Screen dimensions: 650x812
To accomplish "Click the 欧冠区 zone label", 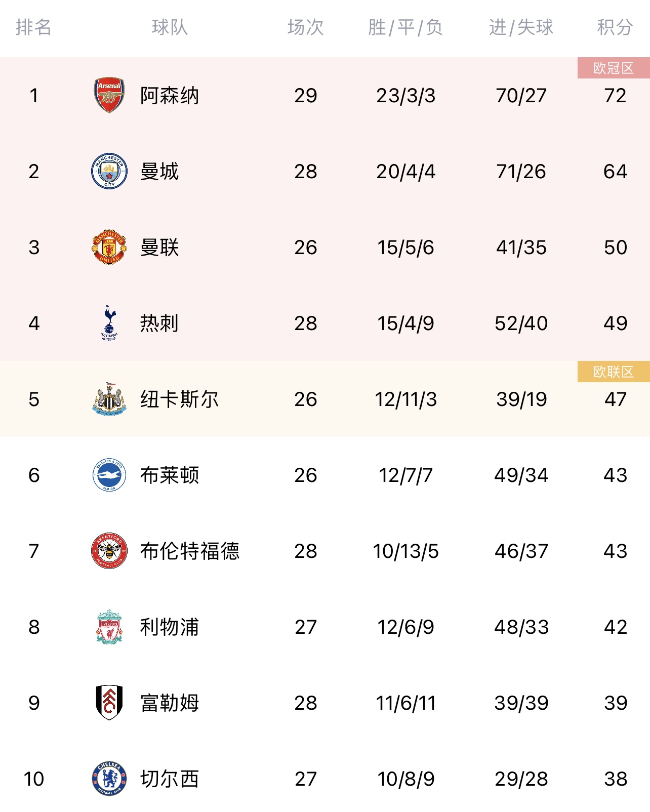I will (614, 68).
